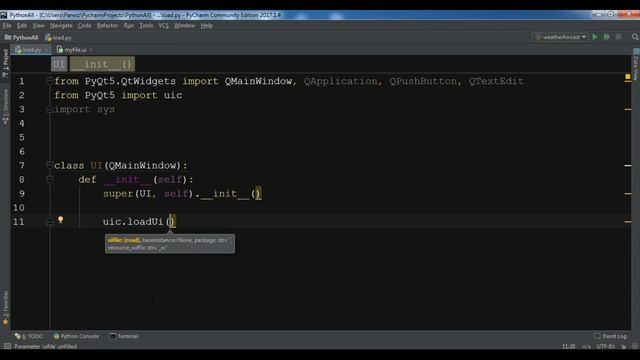The height and width of the screenshot is (360, 640).
Task: Open the TODO tool window
Action: pos(29,336)
